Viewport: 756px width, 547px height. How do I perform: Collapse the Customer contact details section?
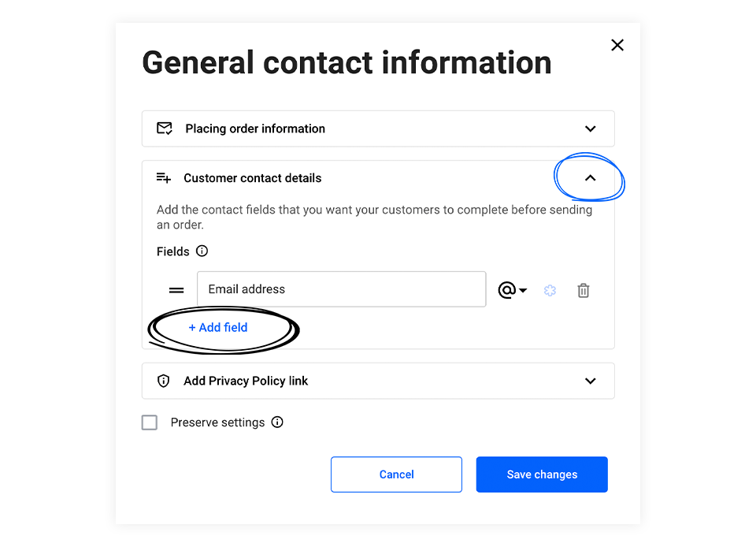coord(589,178)
